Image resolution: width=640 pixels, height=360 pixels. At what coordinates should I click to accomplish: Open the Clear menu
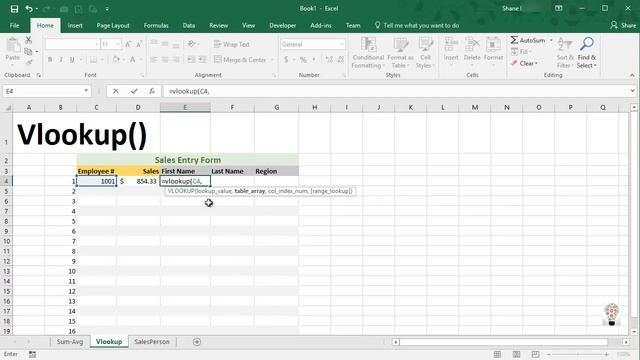(x=524, y=63)
